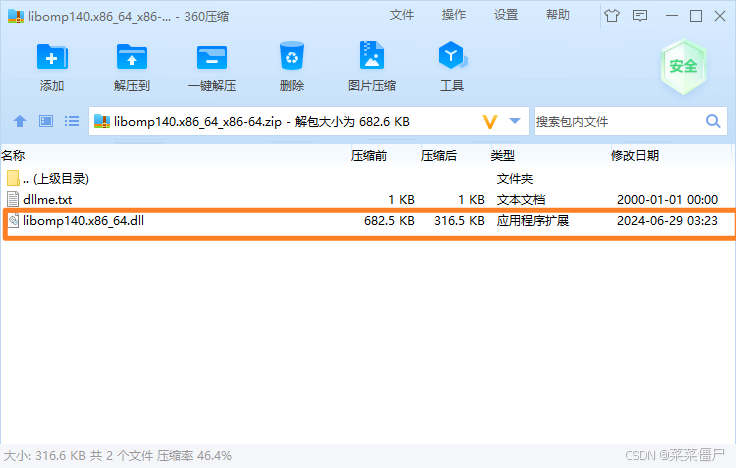Maximize the 360压缩 window
The image size is (736, 468).
696,16
